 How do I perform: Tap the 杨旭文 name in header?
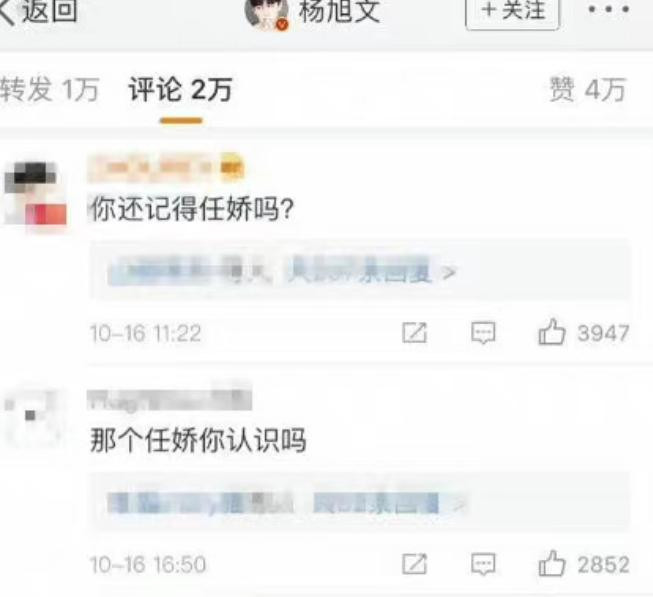[339, 12]
